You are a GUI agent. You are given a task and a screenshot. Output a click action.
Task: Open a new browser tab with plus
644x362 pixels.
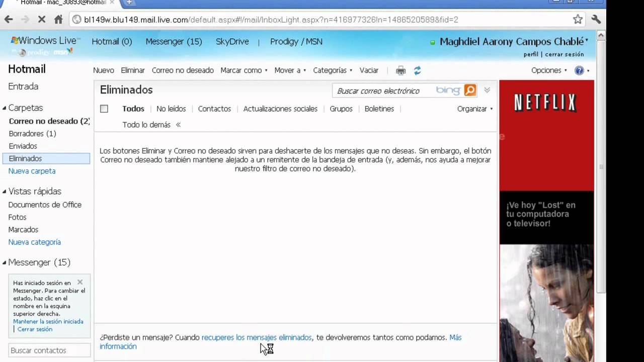(x=129, y=3)
